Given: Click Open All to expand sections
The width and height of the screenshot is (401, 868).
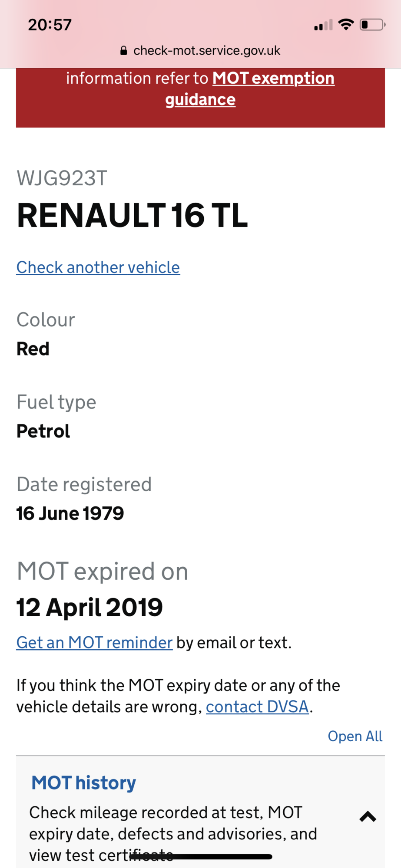Looking at the screenshot, I should pyautogui.click(x=355, y=736).
